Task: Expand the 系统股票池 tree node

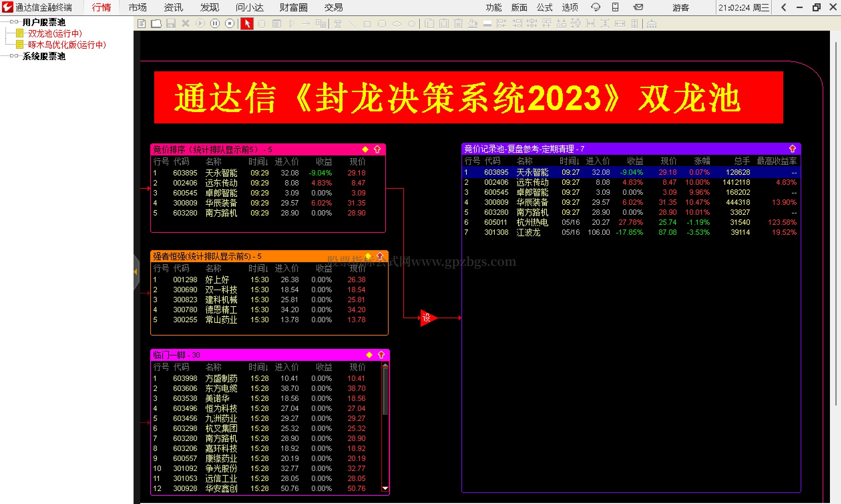Action: (x=14, y=56)
